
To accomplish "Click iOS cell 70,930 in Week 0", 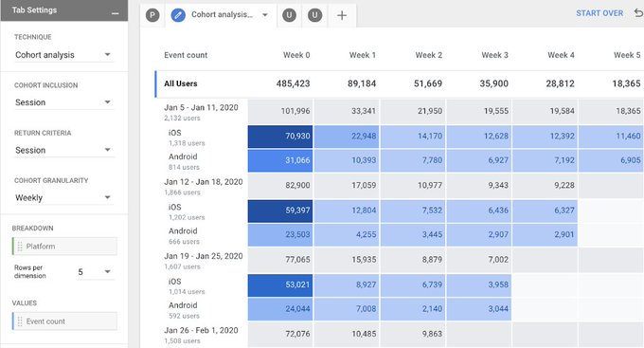I will (x=280, y=137).
